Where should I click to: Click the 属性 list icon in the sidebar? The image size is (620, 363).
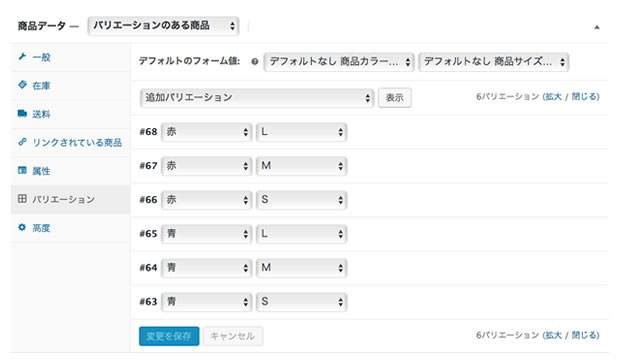pyautogui.click(x=22, y=170)
